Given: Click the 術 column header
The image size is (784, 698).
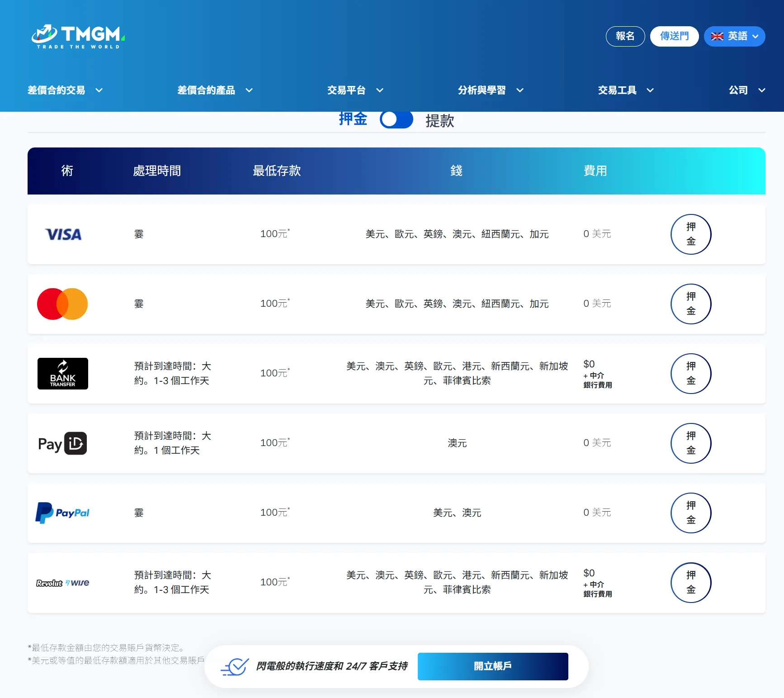Looking at the screenshot, I should [x=67, y=171].
